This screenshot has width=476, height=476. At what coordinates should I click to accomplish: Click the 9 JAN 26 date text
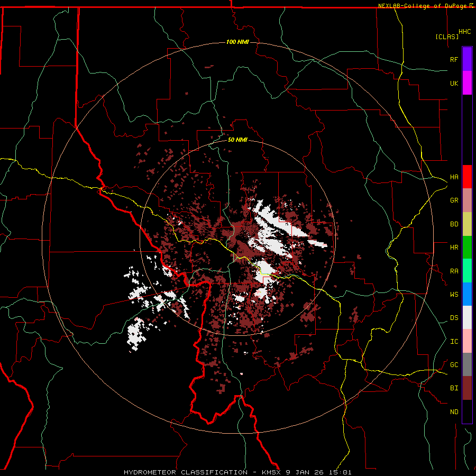(x=305, y=472)
